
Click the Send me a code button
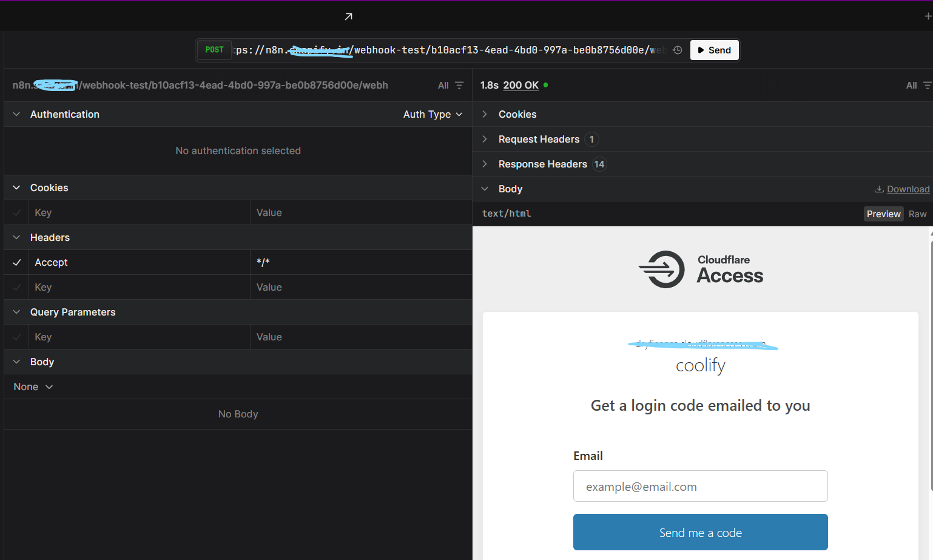click(701, 532)
